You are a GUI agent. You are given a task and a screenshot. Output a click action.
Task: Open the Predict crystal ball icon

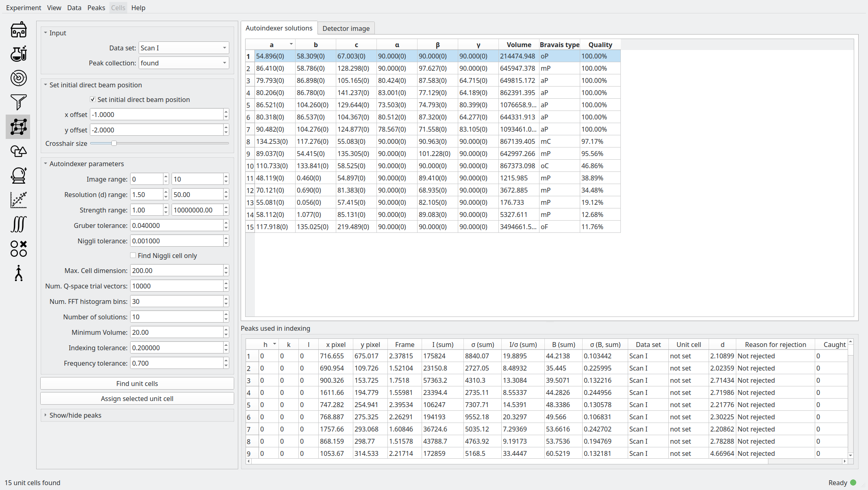[x=18, y=176]
